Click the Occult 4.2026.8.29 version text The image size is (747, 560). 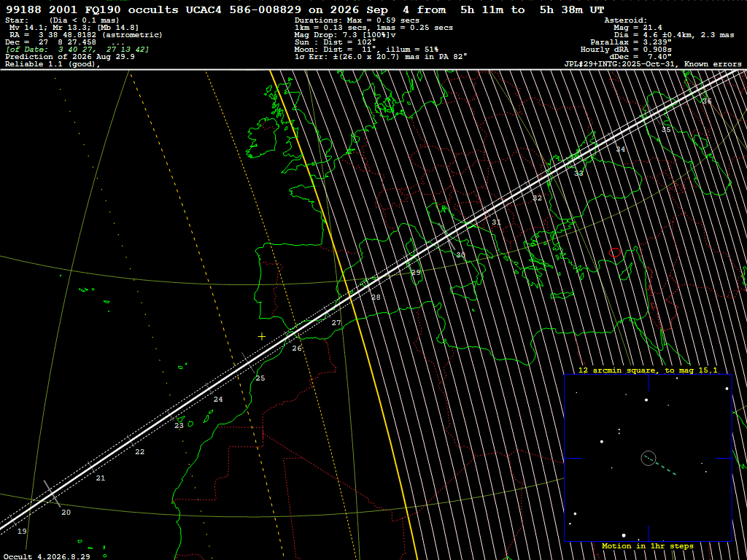click(47, 556)
